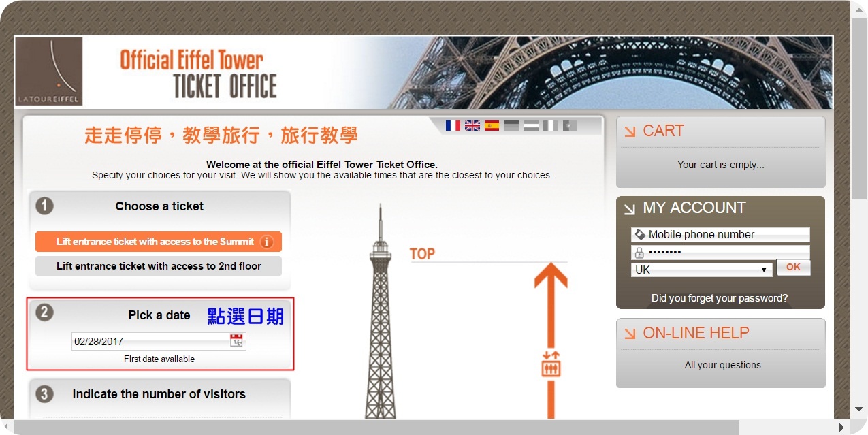This screenshot has height=435, width=868.
Task: Click the padlock icon in password field
Action: click(x=639, y=253)
